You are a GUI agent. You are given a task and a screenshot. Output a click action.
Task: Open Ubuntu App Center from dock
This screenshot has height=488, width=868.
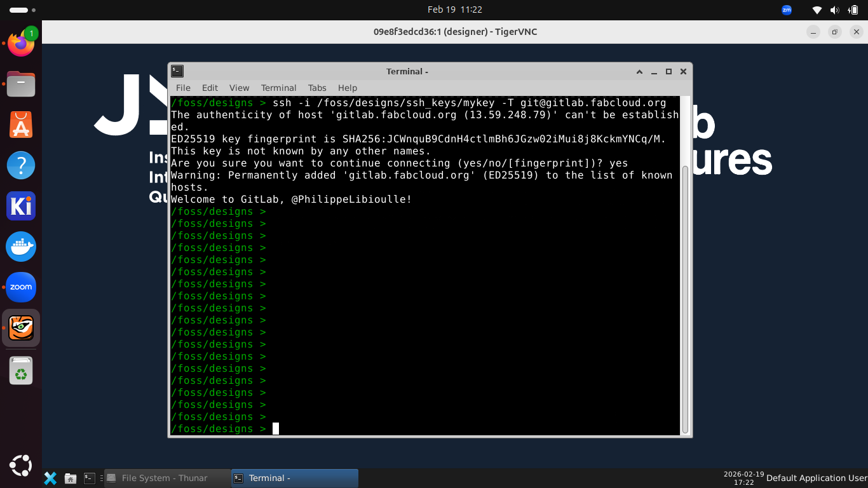pos(21,125)
